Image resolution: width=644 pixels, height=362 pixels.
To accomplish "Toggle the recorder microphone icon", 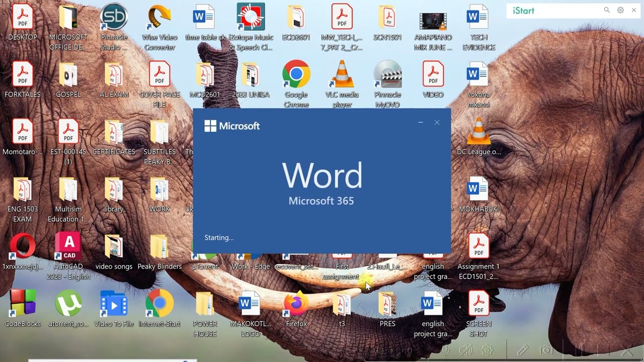I will tap(445, 350).
